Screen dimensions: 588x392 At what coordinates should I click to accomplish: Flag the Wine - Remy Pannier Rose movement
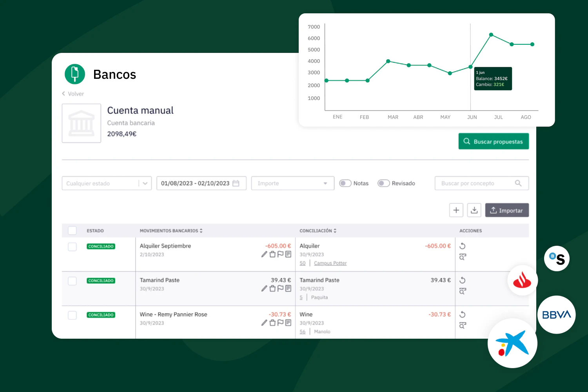coord(280,322)
